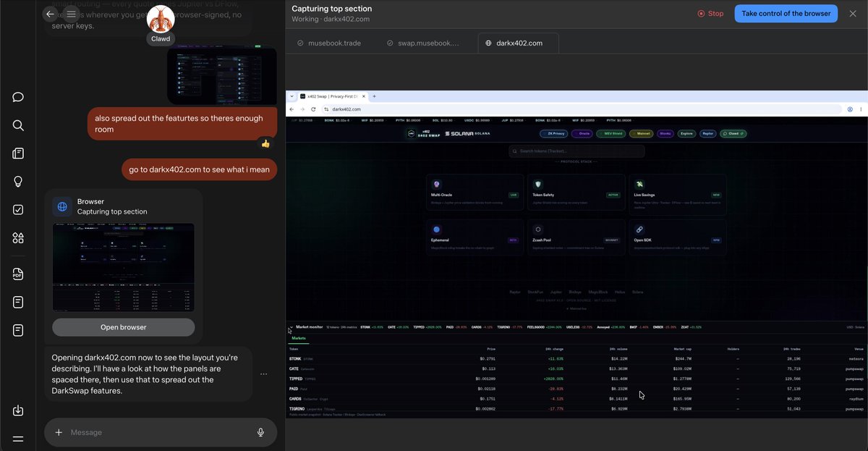The image size is (868, 451).
Task: Open the Multi-Oracle feature card
Action: click(x=475, y=193)
